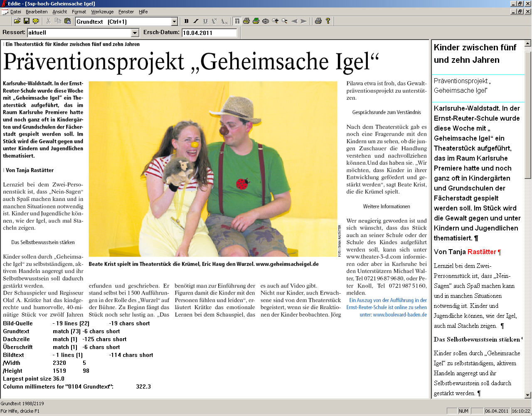This screenshot has height=416, width=532.
Task: Click the vertical scrollbar thumb in text panel
Action: tap(528, 115)
